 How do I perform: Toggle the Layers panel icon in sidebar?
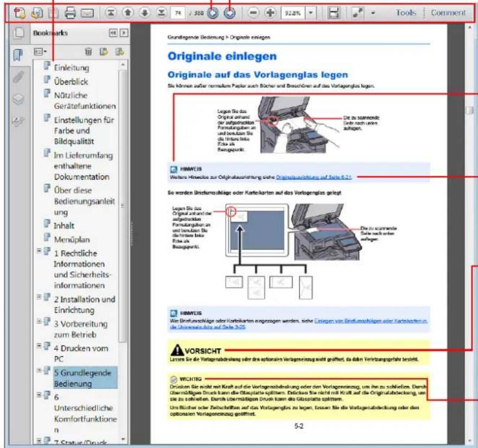[x=18, y=99]
